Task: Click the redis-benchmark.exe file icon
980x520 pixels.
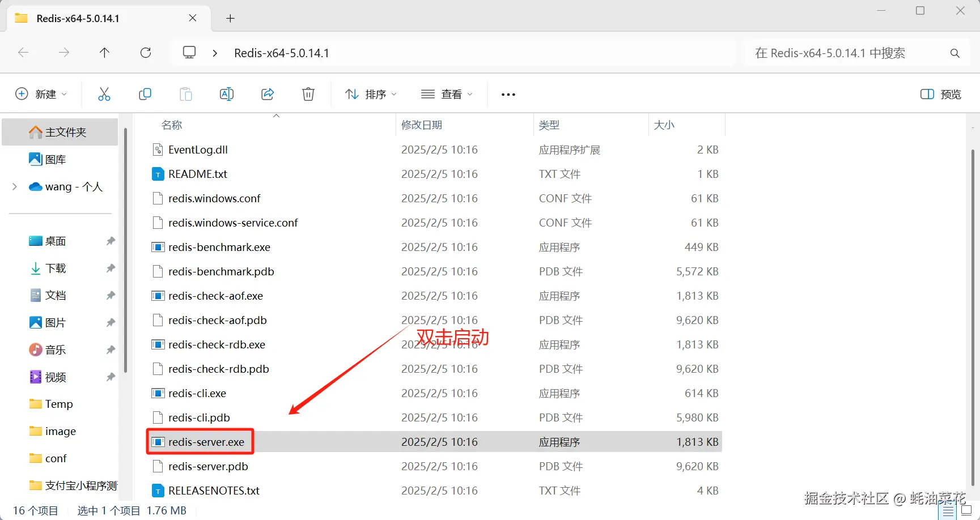Action: [x=158, y=247]
